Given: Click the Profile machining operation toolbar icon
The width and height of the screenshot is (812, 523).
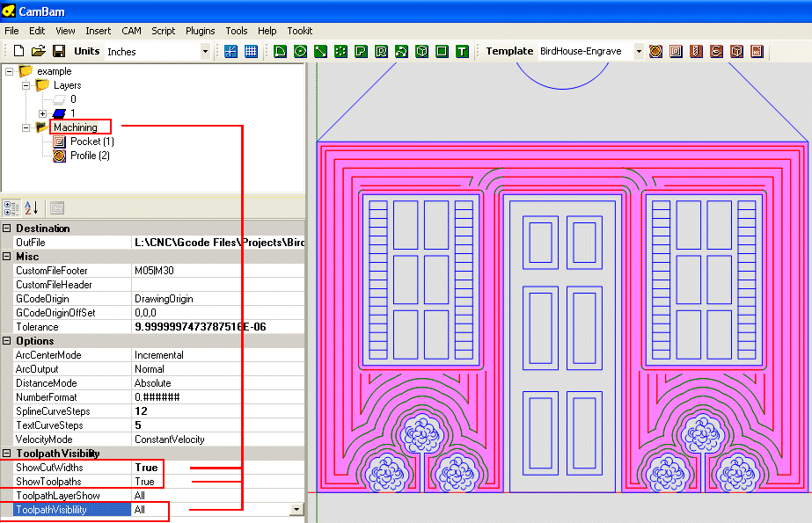Looking at the screenshot, I should click(655, 51).
